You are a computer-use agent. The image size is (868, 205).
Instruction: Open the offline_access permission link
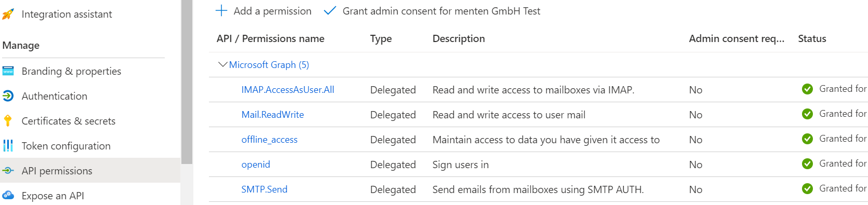(x=269, y=140)
